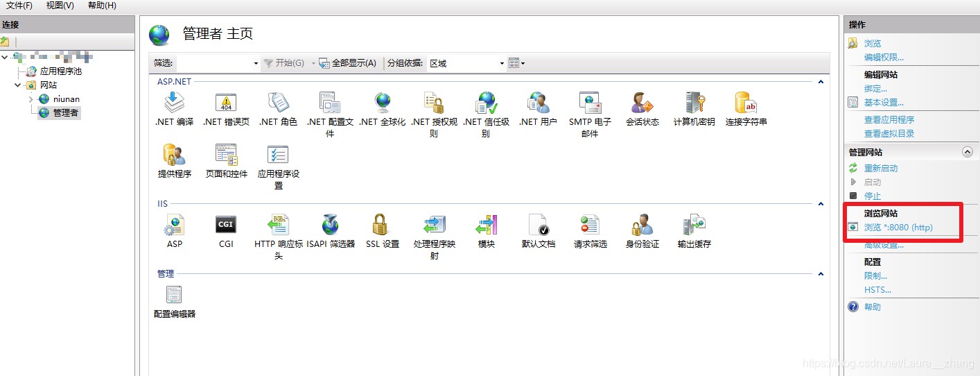The image size is (980, 376).
Task: Click 停止 to stop the site
Action: pyautogui.click(x=873, y=196)
